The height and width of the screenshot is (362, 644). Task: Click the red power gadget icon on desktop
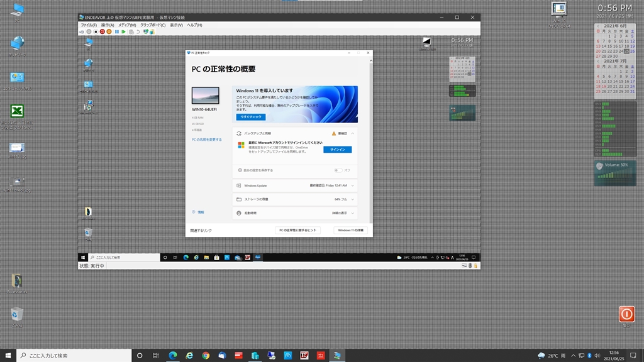point(627,314)
